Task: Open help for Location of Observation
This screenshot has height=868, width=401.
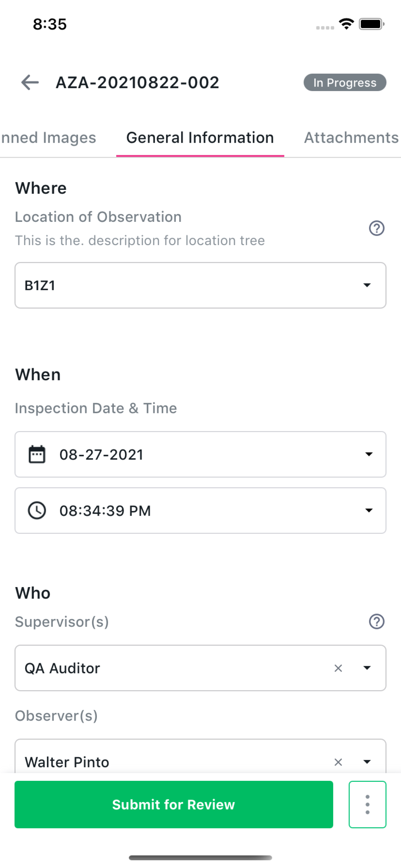Action: click(x=376, y=228)
